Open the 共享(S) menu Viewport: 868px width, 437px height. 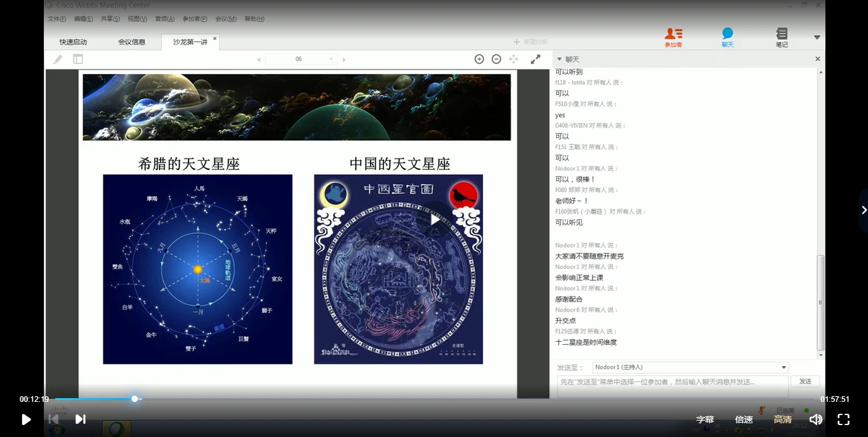[x=110, y=19]
